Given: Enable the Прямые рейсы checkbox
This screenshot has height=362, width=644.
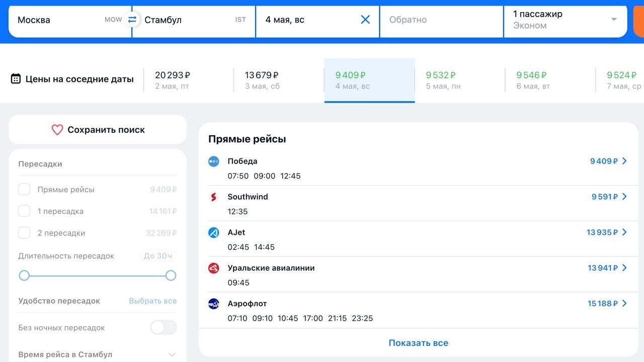Looking at the screenshot, I should coord(24,189).
